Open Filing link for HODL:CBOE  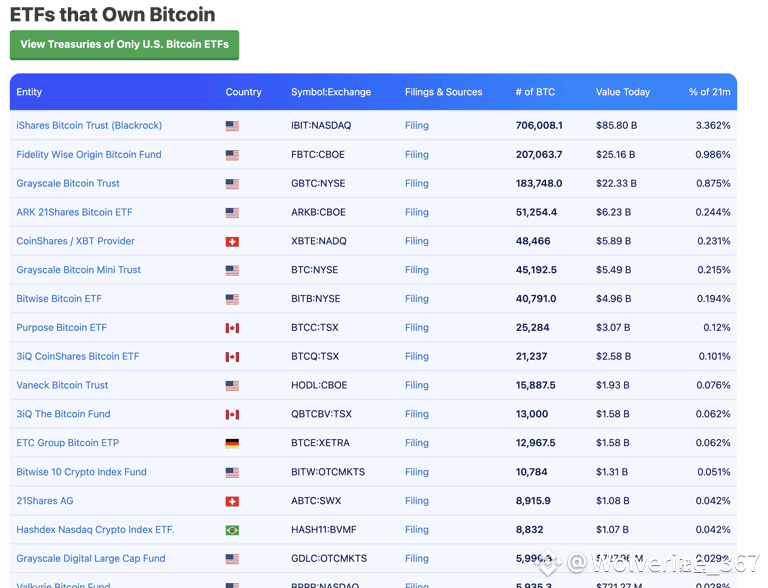click(x=417, y=385)
